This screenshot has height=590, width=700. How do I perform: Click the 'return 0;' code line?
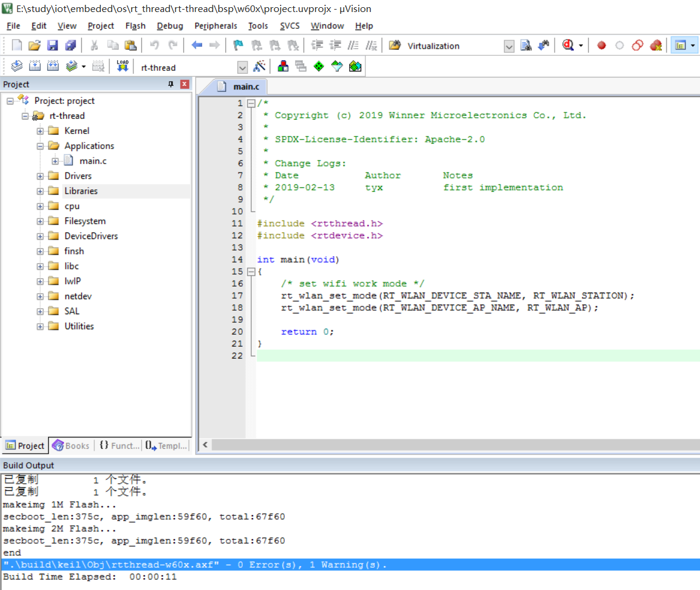point(307,332)
